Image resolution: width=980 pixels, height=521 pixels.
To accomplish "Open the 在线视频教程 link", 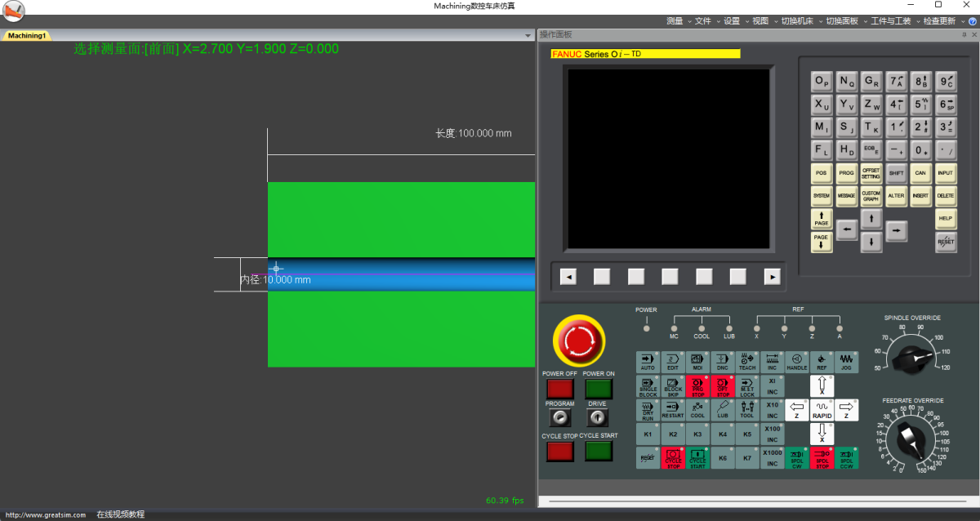I will (120, 514).
